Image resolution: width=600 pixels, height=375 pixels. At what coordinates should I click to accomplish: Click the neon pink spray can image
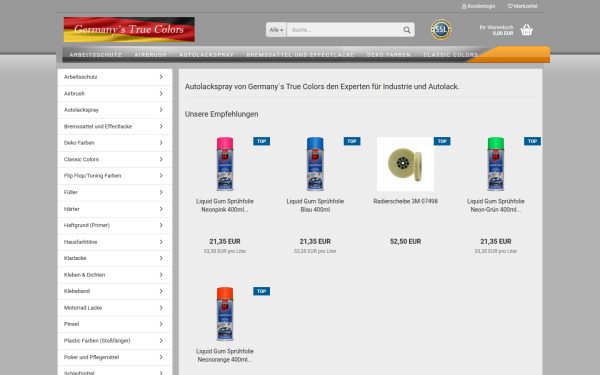click(x=225, y=164)
